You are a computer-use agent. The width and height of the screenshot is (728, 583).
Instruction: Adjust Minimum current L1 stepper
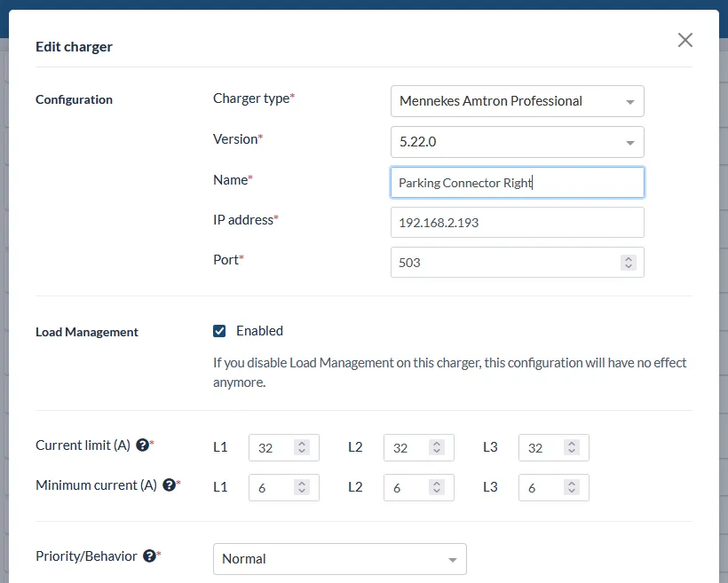pos(302,488)
